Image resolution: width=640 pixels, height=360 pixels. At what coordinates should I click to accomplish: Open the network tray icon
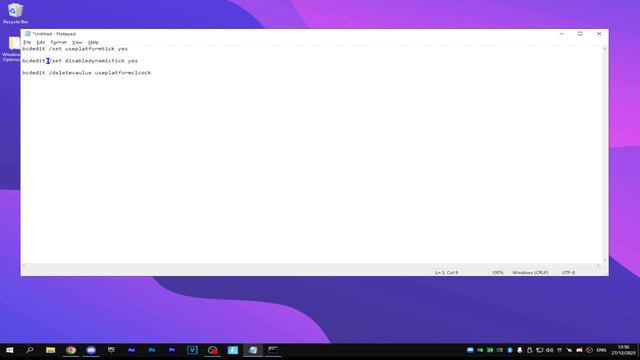(x=540, y=350)
